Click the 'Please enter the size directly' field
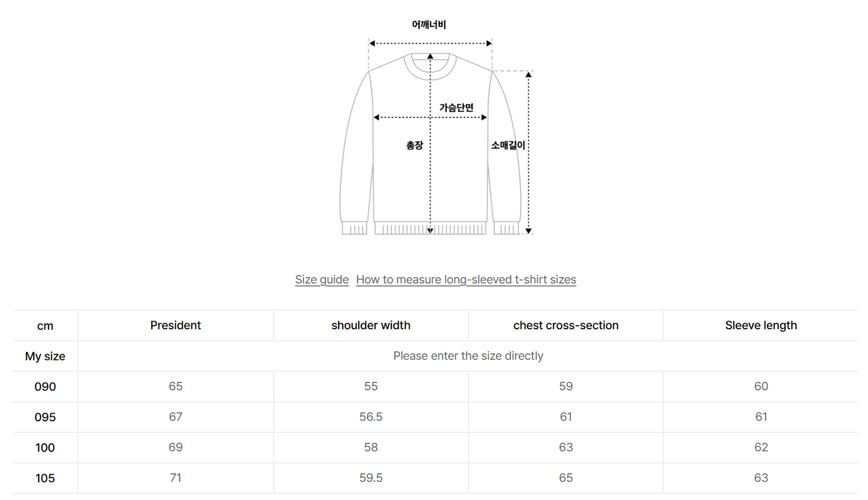868x500 pixels. point(468,356)
